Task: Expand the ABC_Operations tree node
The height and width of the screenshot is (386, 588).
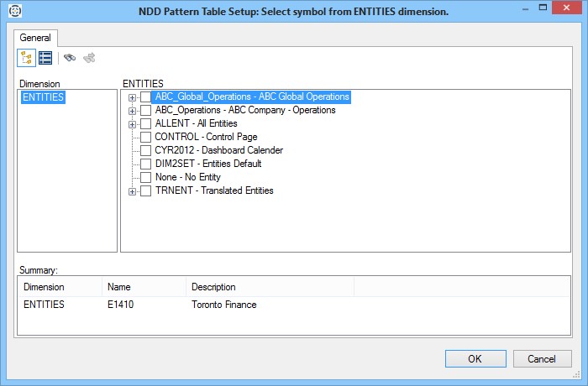Action: (132, 111)
